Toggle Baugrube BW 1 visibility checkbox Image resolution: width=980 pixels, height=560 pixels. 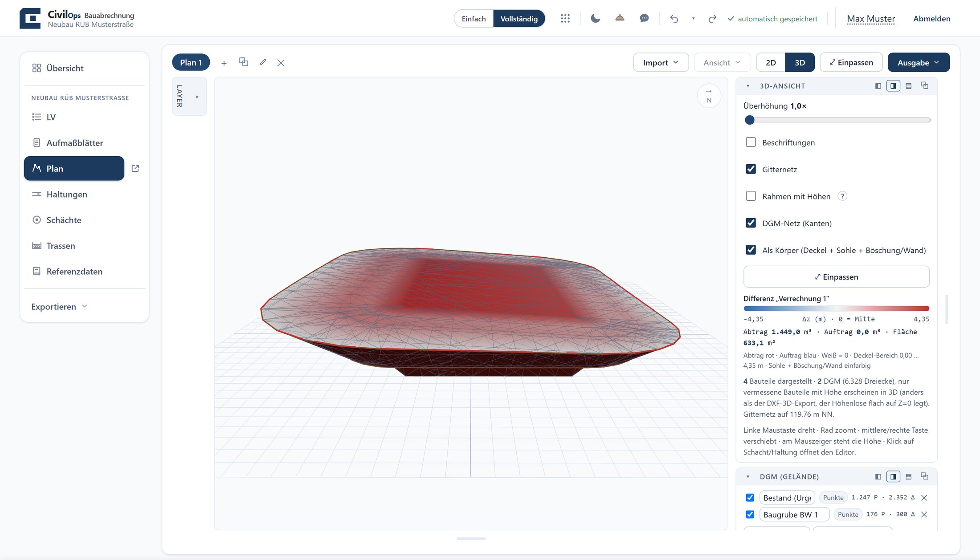[750, 515]
